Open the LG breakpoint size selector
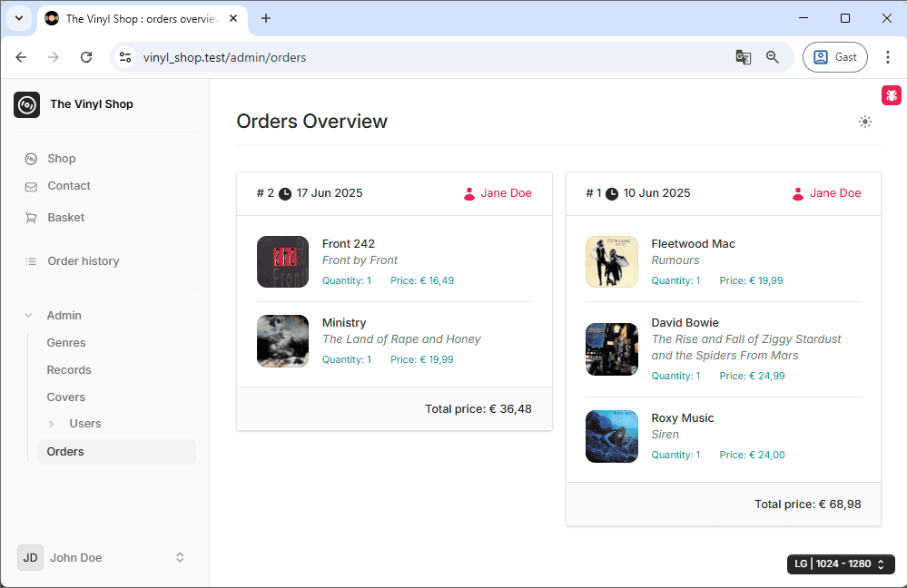The width and height of the screenshot is (907, 588). [841, 563]
